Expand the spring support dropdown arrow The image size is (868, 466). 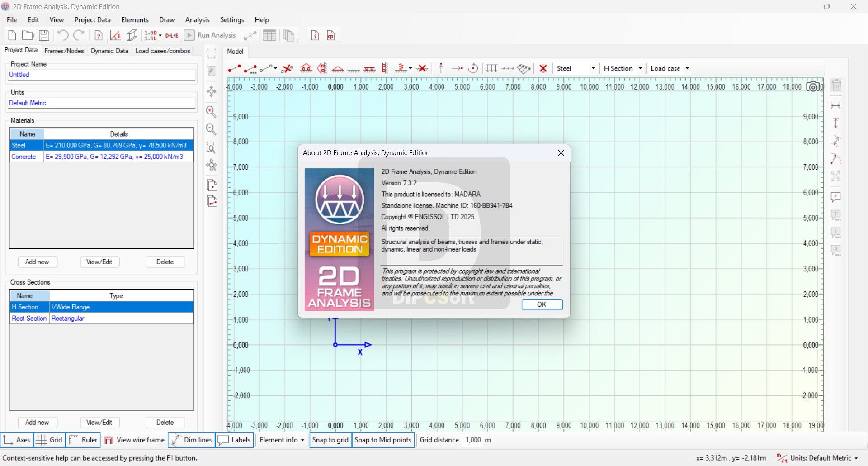coord(410,68)
